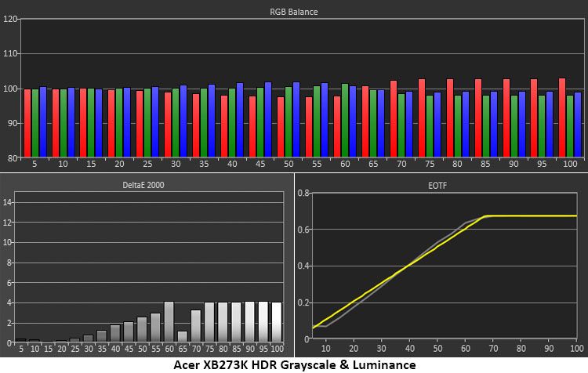Click the 14 label on the DeltaE axis
Screen dimensions: 588x373
coord(9,202)
